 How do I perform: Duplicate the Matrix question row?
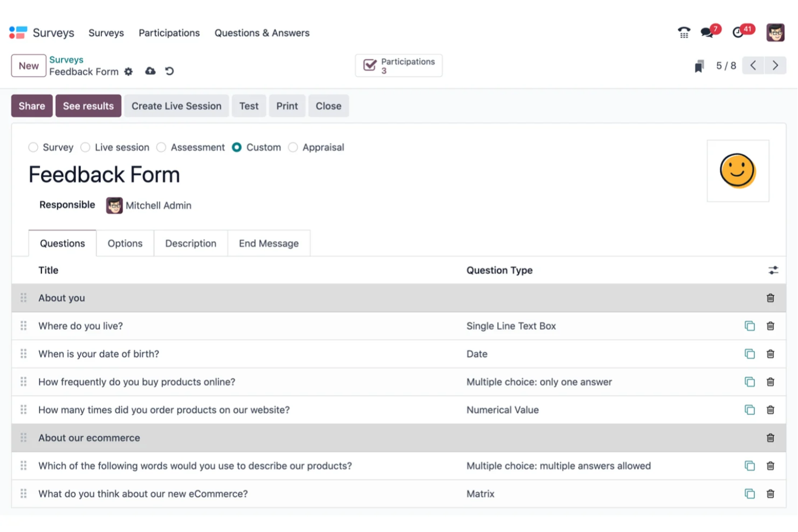[749, 494]
